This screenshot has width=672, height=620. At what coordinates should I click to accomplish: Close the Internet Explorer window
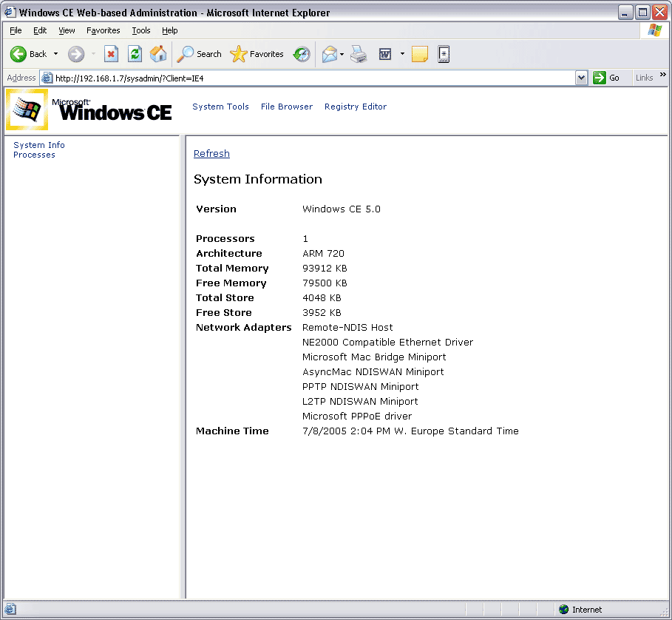pyautogui.click(x=659, y=13)
